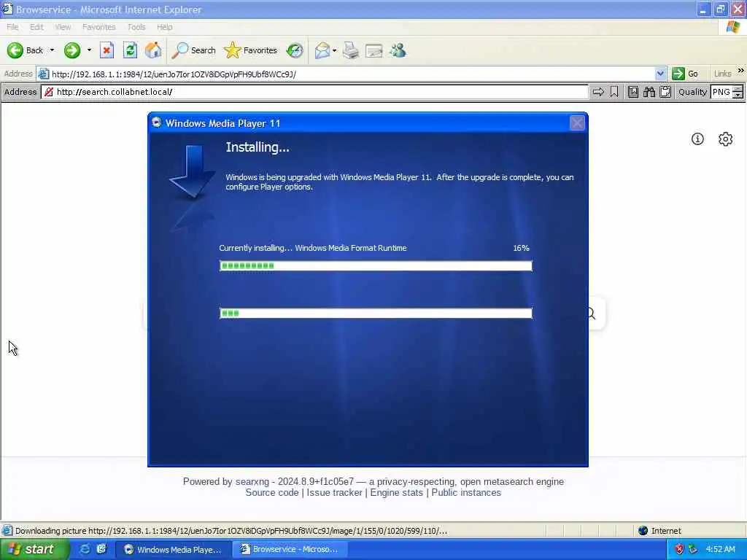
Task: Open the Messenger icon
Action: point(398,50)
